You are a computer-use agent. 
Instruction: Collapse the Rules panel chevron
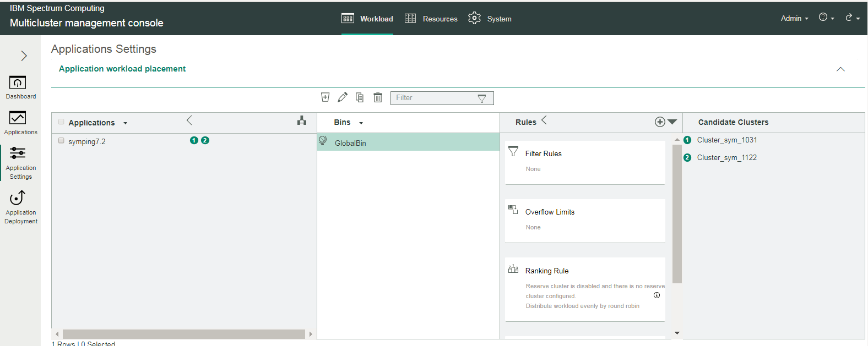click(544, 120)
